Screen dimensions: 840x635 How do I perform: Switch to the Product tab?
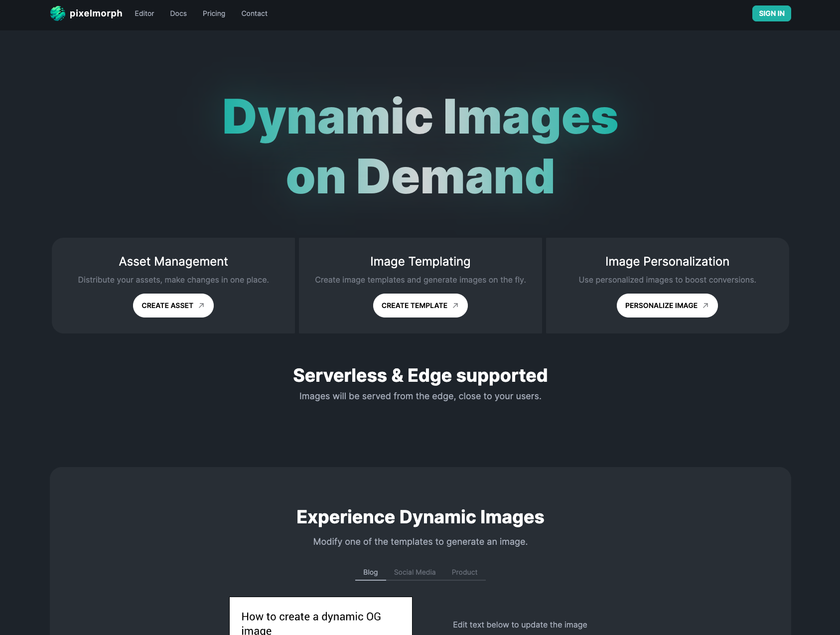[x=464, y=572]
